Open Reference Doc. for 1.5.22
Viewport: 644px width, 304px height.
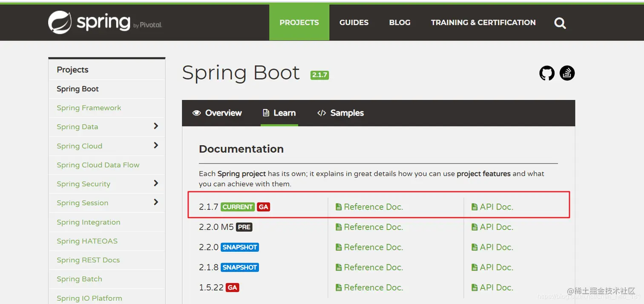point(369,287)
